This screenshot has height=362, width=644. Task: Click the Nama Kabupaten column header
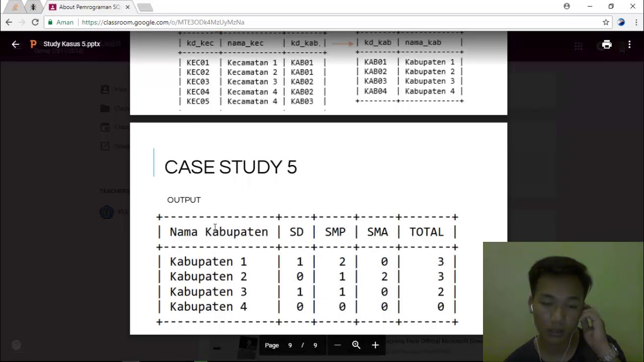tap(219, 232)
